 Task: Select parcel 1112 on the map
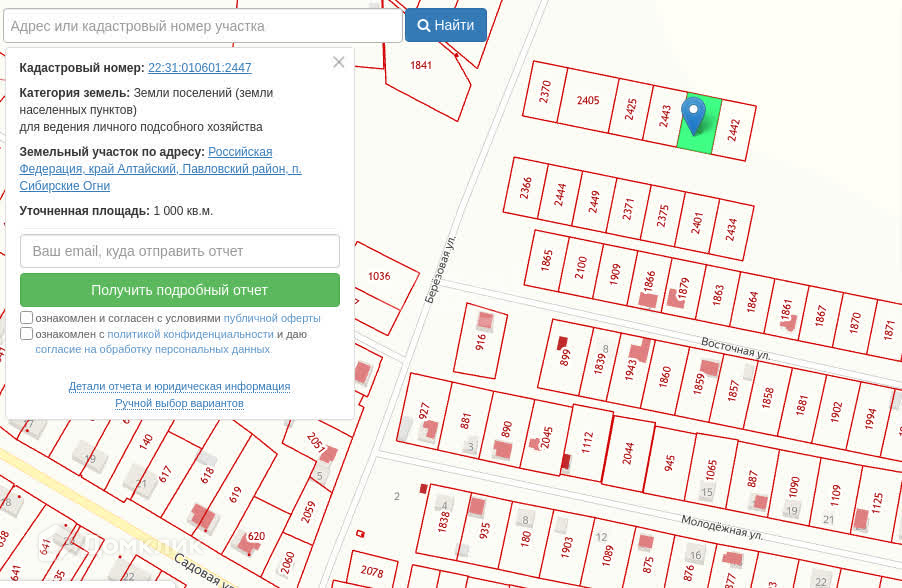coord(587,443)
